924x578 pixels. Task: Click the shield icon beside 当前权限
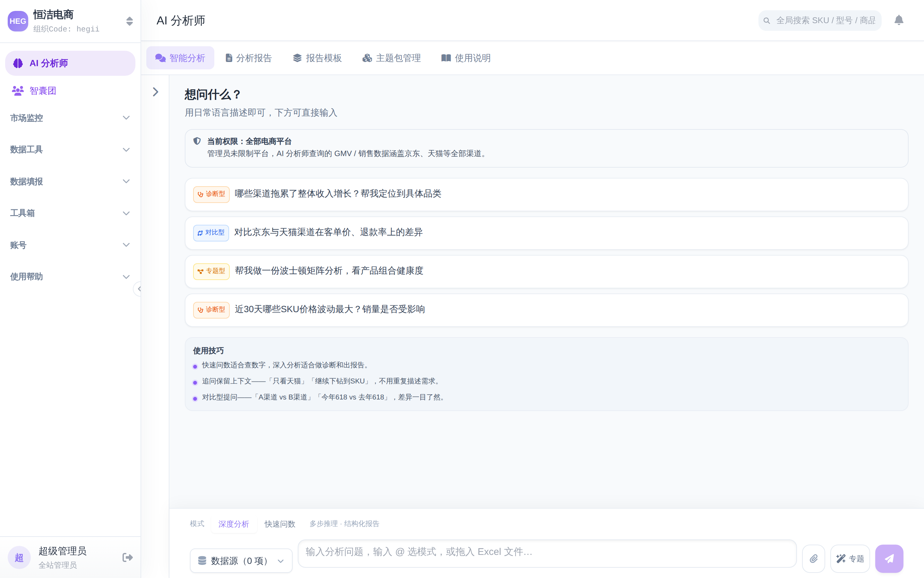[x=197, y=141]
